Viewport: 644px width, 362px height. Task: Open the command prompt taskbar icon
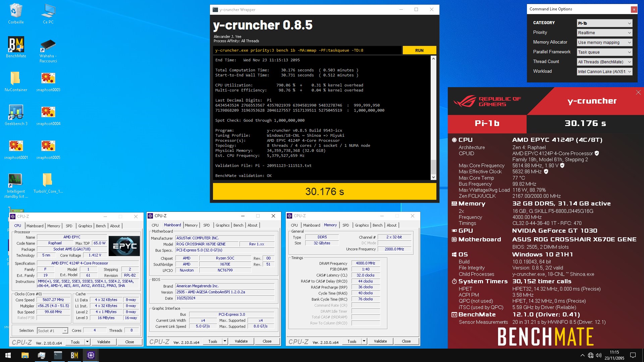[x=58, y=355]
